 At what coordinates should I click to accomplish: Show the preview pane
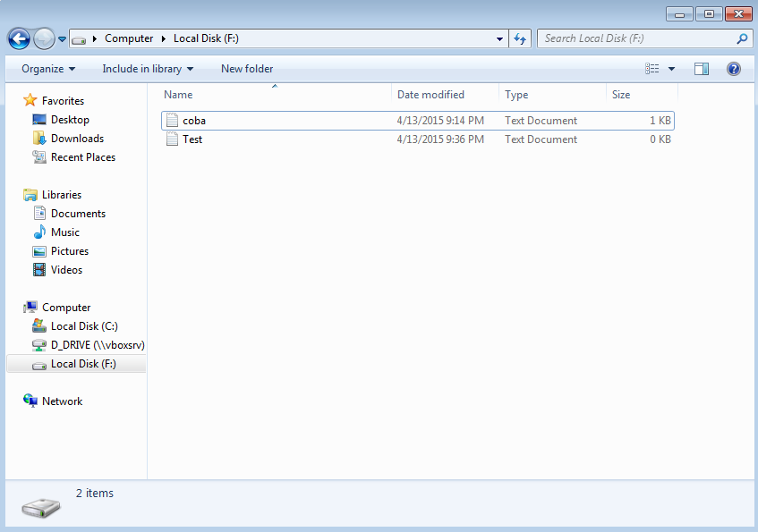point(701,68)
